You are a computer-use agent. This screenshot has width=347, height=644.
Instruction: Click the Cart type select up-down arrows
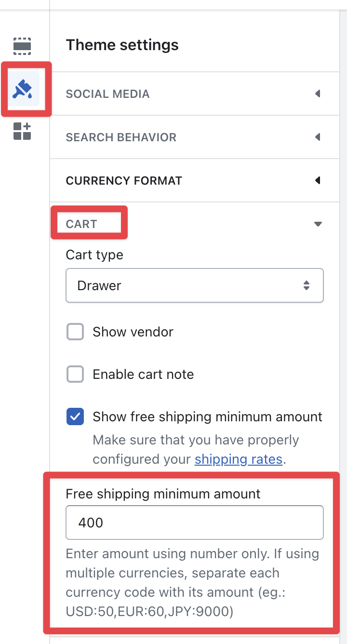(x=307, y=285)
